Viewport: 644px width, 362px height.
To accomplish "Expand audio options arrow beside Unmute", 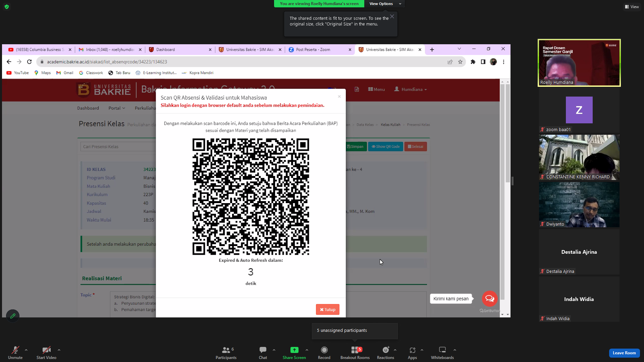I will pyautogui.click(x=26, y=350).
